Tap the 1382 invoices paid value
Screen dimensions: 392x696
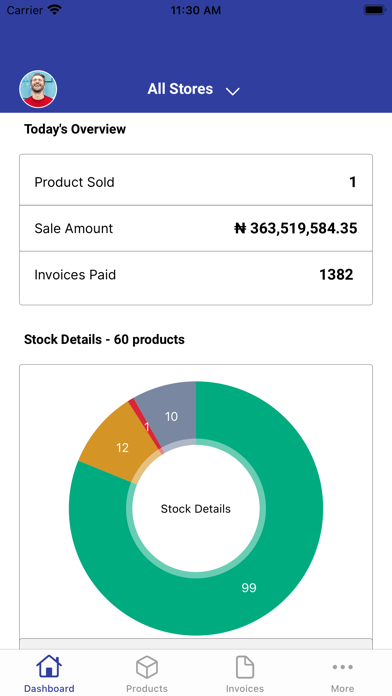pos(337,275)
